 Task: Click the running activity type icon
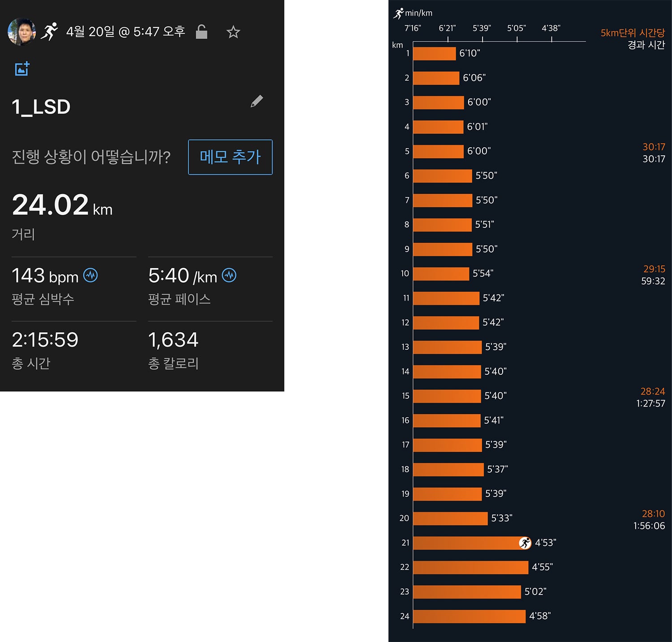(x=50, y=31)
